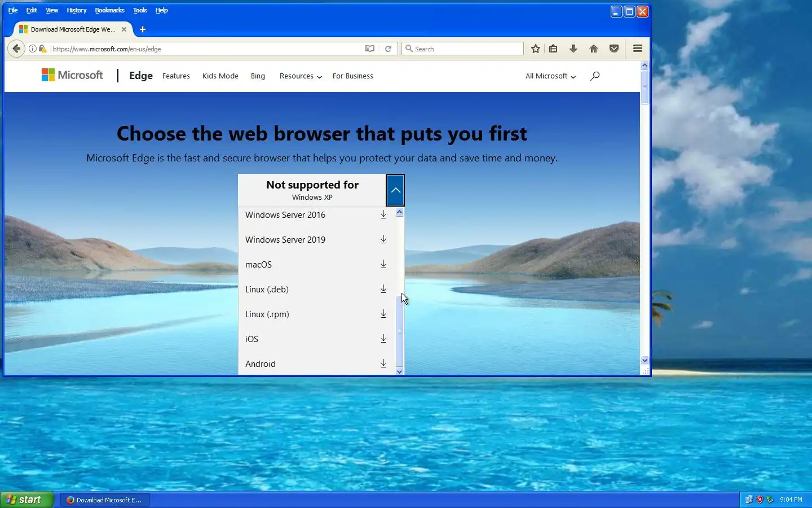Select Windows Server 2016 in list
This screenshot has height=508, width=812.
(285, 215)
